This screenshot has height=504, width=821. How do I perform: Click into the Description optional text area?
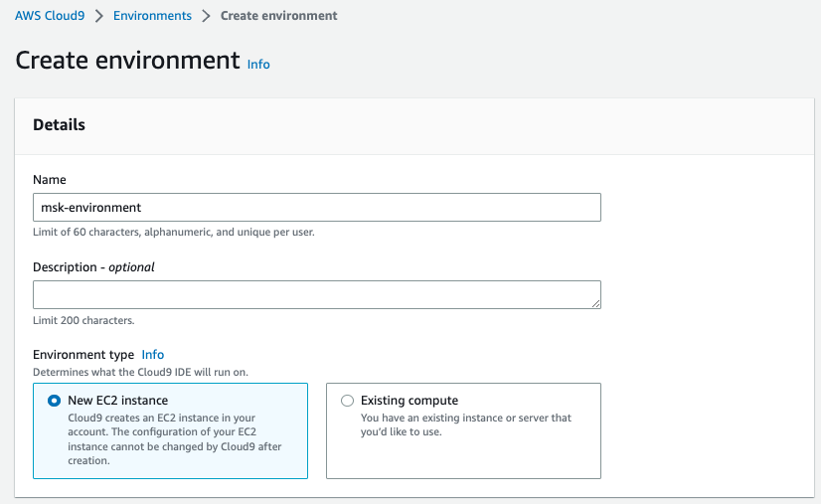pos(317,294)
